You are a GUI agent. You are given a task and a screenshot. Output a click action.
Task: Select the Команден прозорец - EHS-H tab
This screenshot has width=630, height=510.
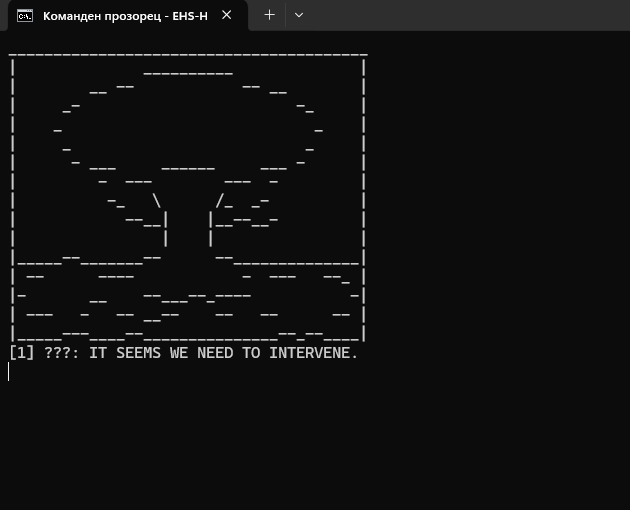coord(127,16)
